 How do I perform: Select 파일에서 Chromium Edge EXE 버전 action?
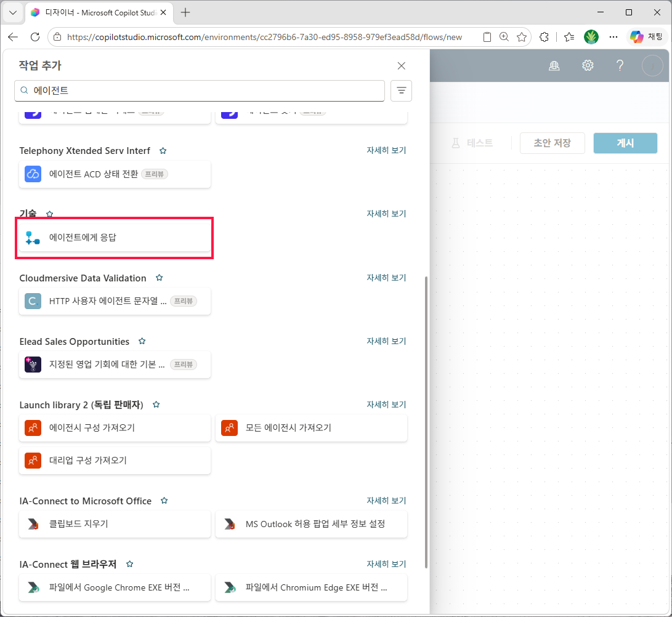tap(311, 587)
